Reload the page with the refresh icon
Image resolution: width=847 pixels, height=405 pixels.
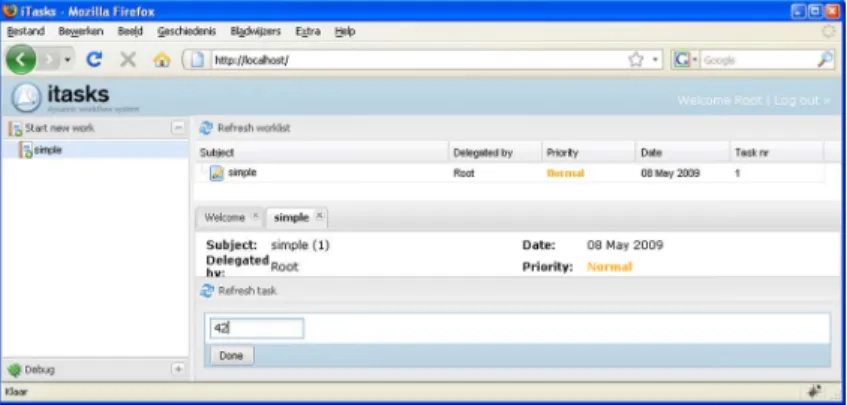click(x=94, y=59)
